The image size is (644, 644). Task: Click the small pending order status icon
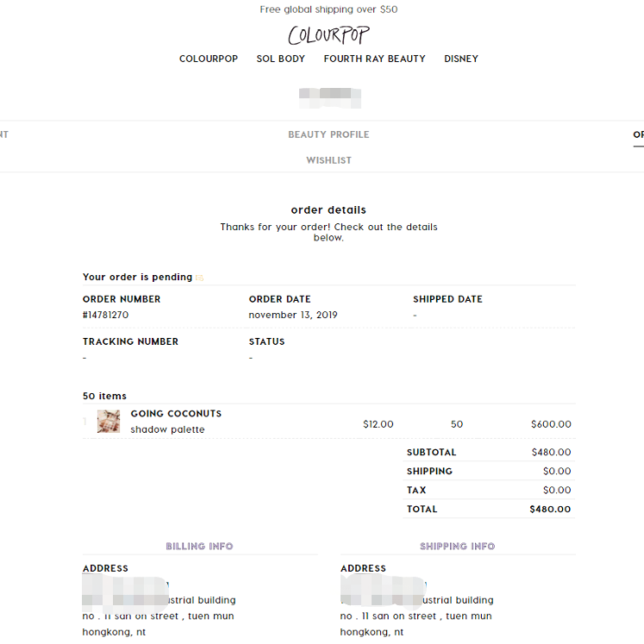coord(200,278)
